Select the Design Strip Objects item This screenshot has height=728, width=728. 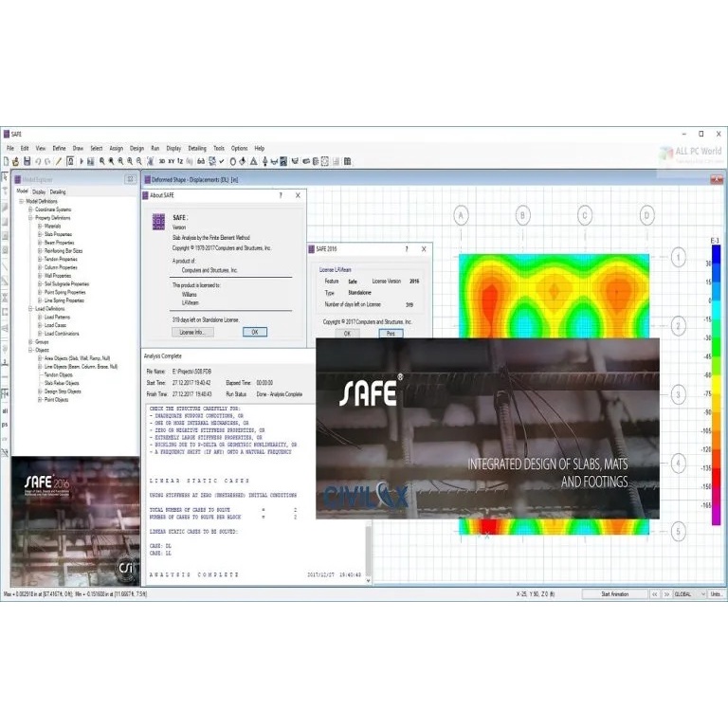pyautogui.click(x=63, y=391)
